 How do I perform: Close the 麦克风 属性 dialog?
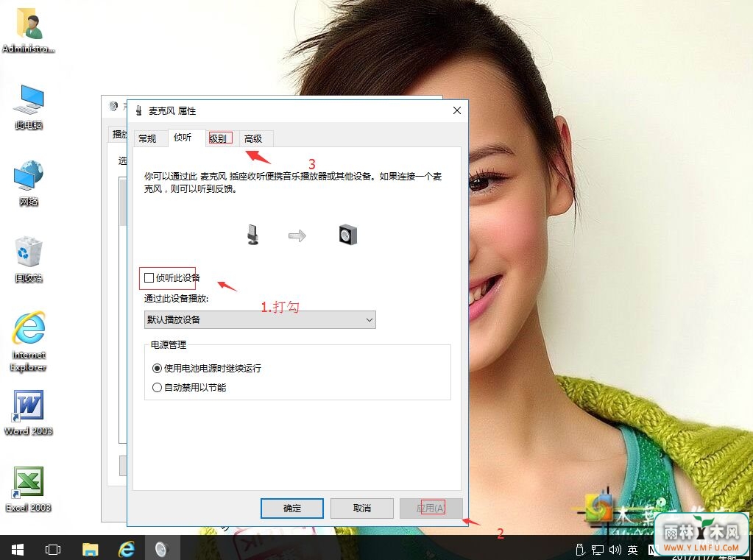pos(457,110)
